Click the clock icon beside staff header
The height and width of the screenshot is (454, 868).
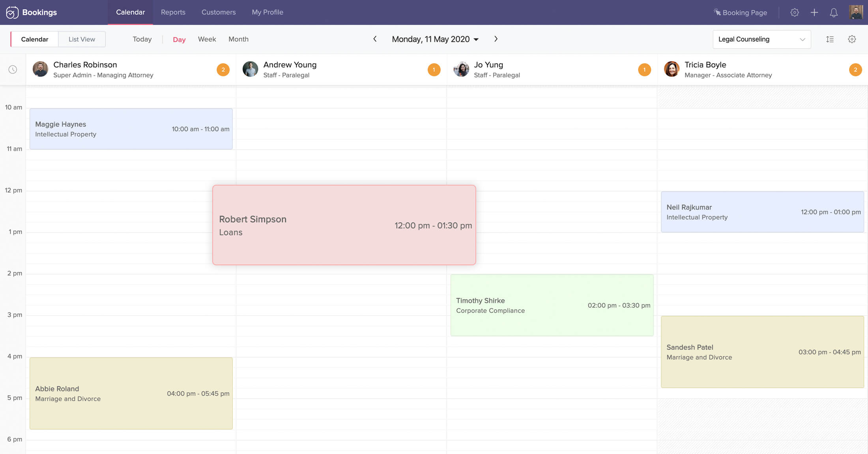click(x=13, y=69)
